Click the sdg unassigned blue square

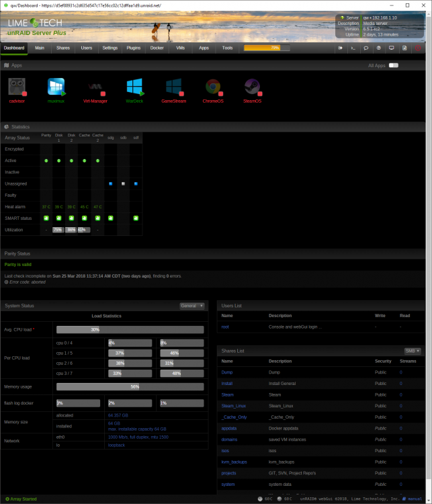point(111,184)
